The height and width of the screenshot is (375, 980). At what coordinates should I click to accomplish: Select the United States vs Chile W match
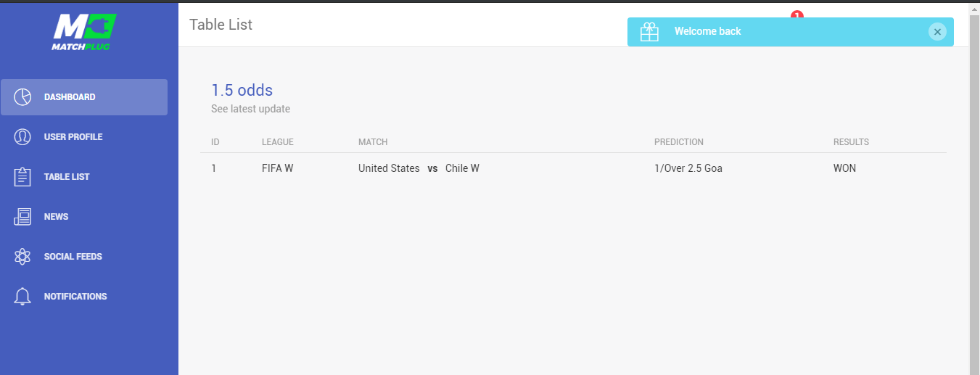click(x=419, y=168)
